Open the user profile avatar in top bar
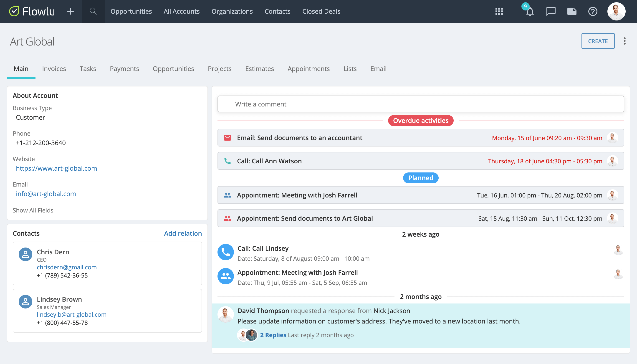Screen dimensions: 637x364 click(x=616, y=11)
